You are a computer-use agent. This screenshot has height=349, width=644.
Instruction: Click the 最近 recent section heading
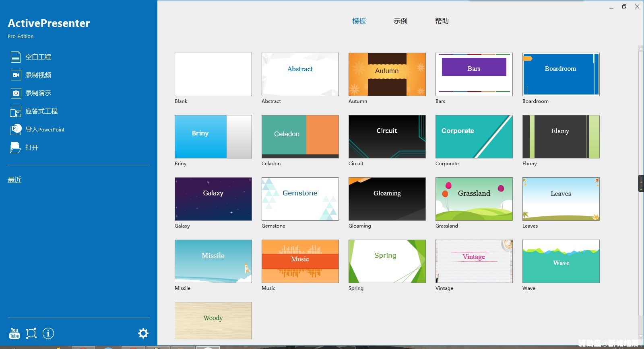tap(14, 180)
